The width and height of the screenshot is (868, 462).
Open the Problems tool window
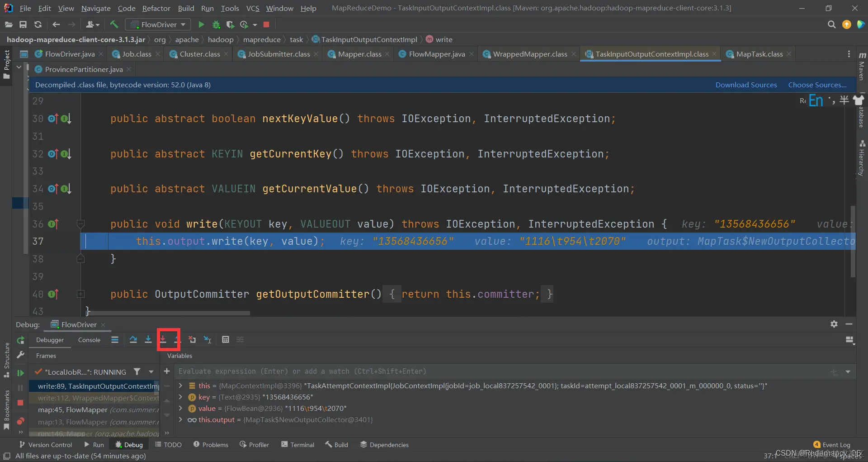(x=211, y=445)
